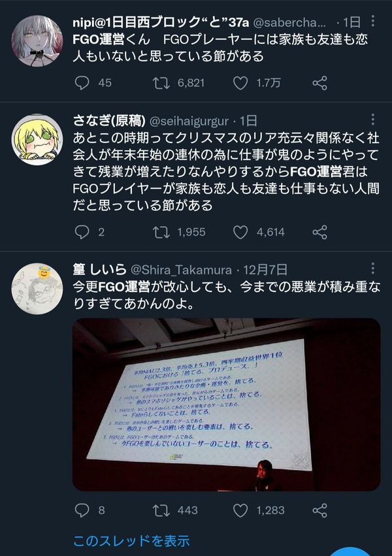Open さなぎ(原稿)'s blonde avatar
The height and width of the screenshot is (556, 392).
point(37,139)
